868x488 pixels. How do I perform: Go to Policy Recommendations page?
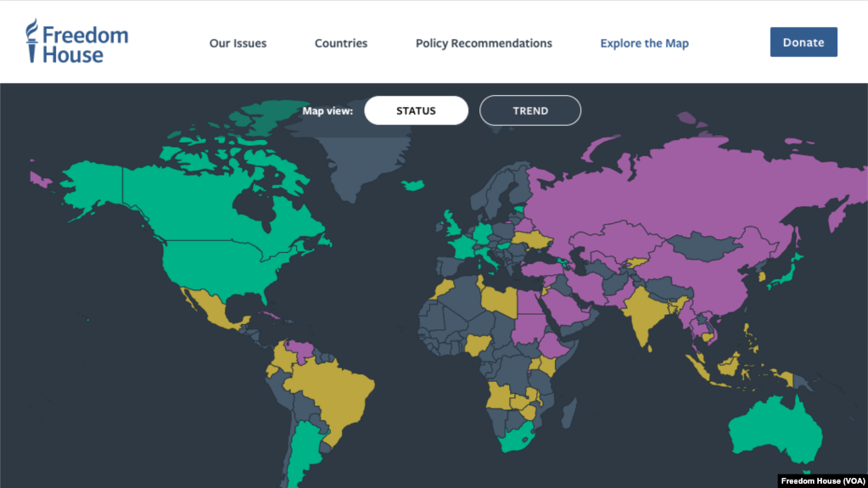[x=484, y=43]
